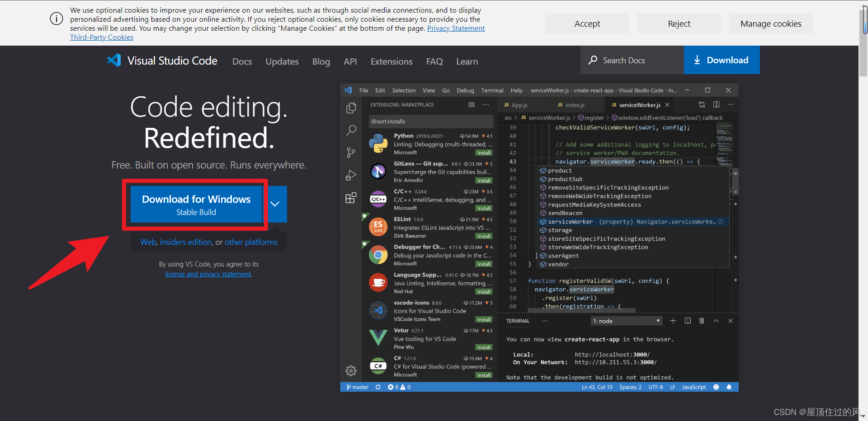Image resolution: width=868 pixels, height=421 pixels.
Task: Click the vscode-icons extension icon
Action: (x=378, y=310)
